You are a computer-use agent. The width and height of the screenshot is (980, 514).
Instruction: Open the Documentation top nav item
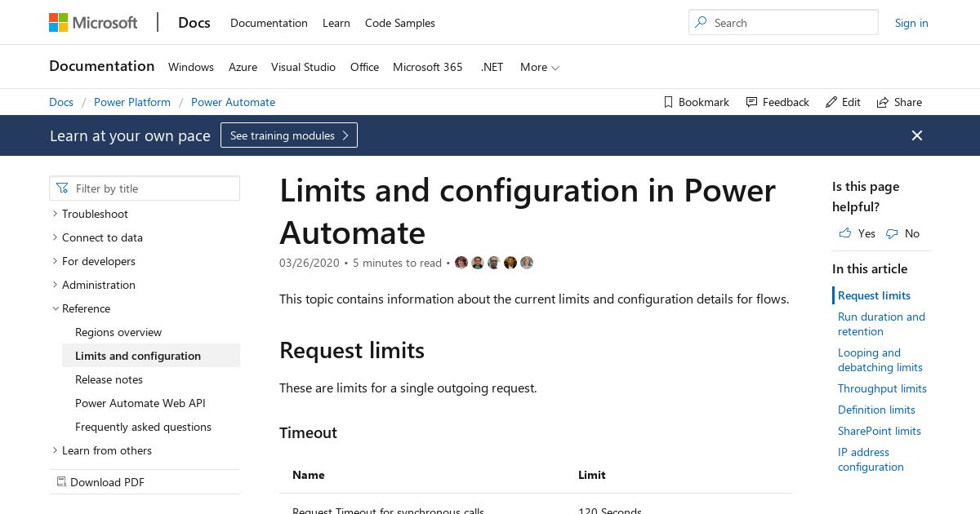coord(269,23)
